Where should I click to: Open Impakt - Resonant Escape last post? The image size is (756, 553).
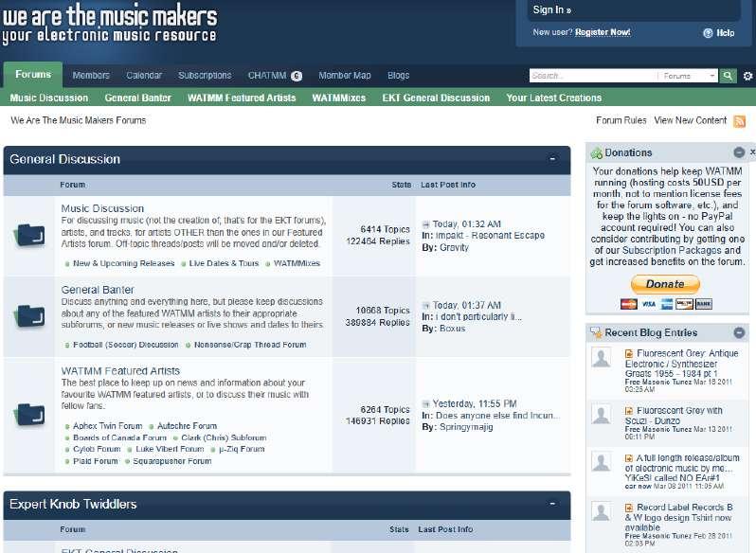tap(491, 236)
